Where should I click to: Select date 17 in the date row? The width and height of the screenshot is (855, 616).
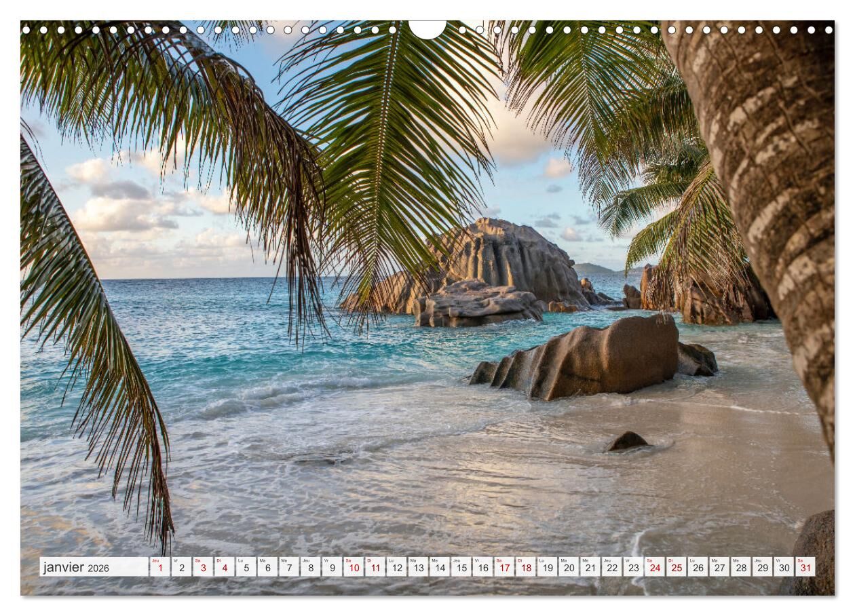(503, 567)
